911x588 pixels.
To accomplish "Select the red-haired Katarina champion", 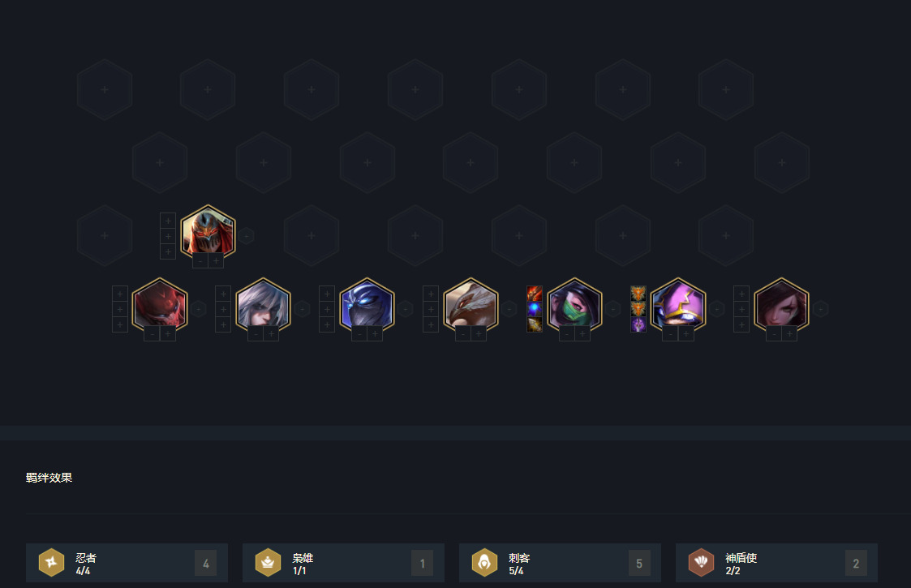I will (x=781, y=304).
